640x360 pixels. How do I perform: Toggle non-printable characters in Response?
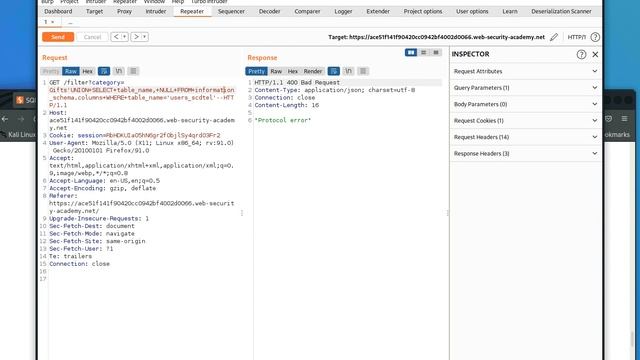point(348,71)
